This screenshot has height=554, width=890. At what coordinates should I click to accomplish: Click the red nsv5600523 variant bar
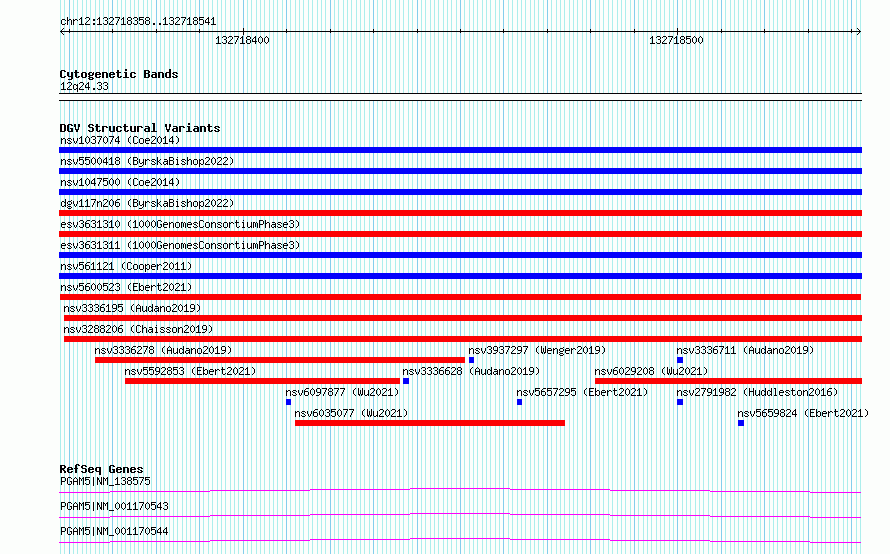click(460, 297)
